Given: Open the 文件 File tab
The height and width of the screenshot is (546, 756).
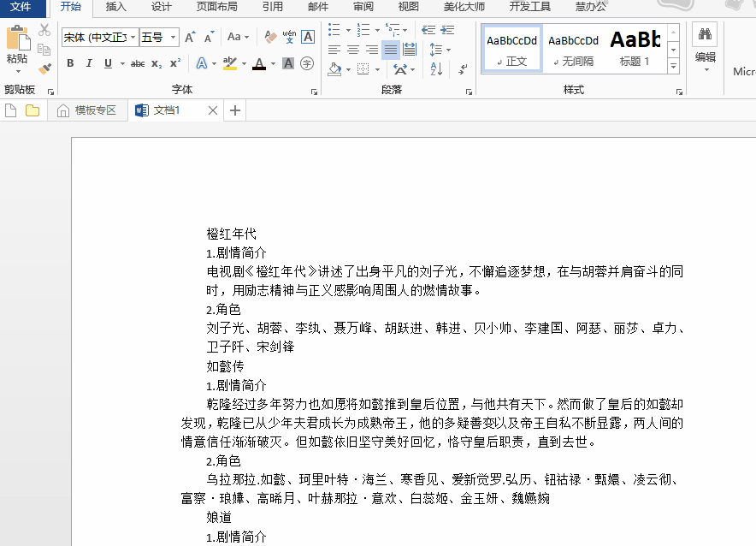Looking at the screenshot, I should pyautogui.click(x=21, y=7).
